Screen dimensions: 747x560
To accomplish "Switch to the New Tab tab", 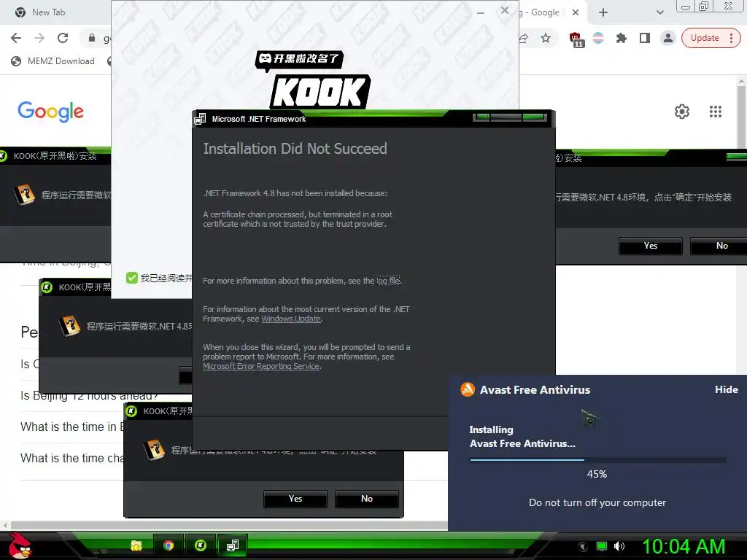I will click(x=48, y=12).
